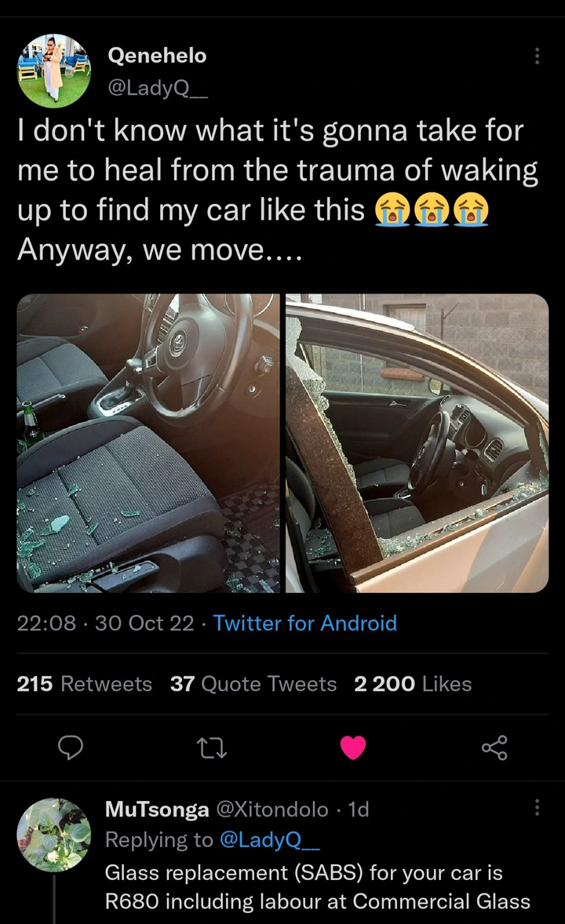
Task: Unlike the tweet via pink heart
Action: [x=352, y=748]
